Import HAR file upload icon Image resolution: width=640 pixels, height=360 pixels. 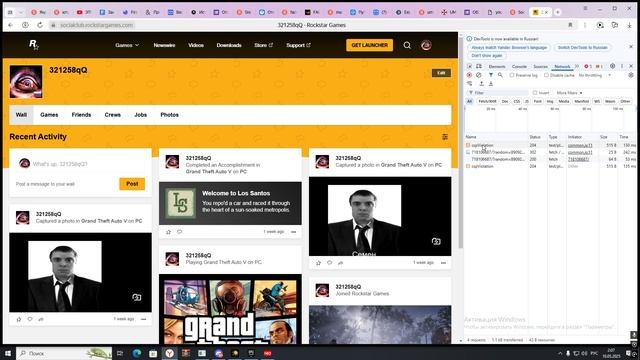[x=482, y=84]
